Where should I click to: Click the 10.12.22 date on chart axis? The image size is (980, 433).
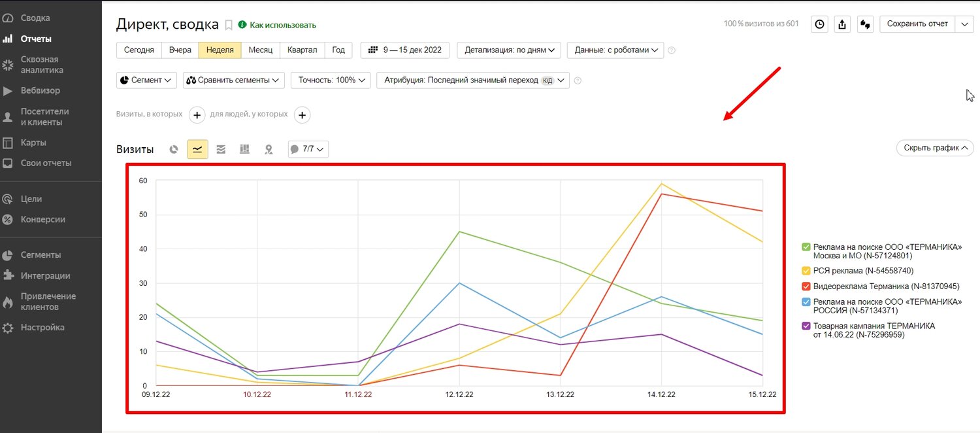pos(257,394)
